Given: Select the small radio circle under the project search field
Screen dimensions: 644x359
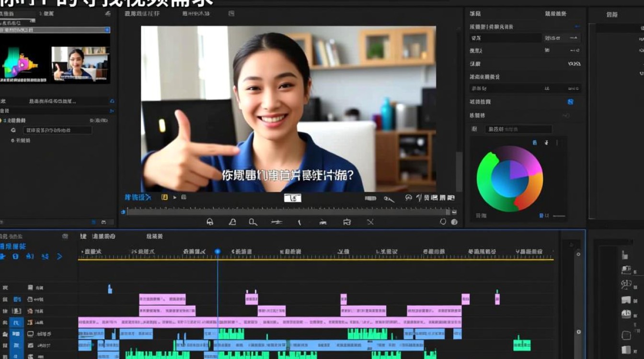Looking at the screenshot, I should coord(13,141).
